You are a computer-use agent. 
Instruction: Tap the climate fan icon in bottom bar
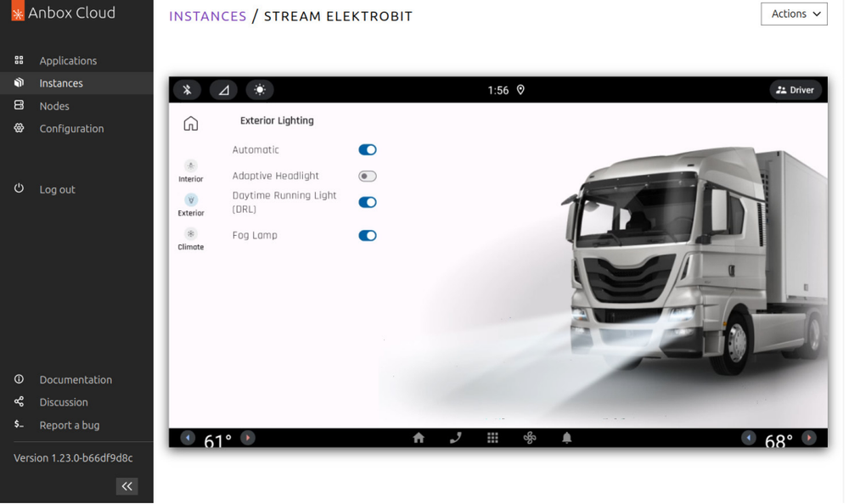530,438
